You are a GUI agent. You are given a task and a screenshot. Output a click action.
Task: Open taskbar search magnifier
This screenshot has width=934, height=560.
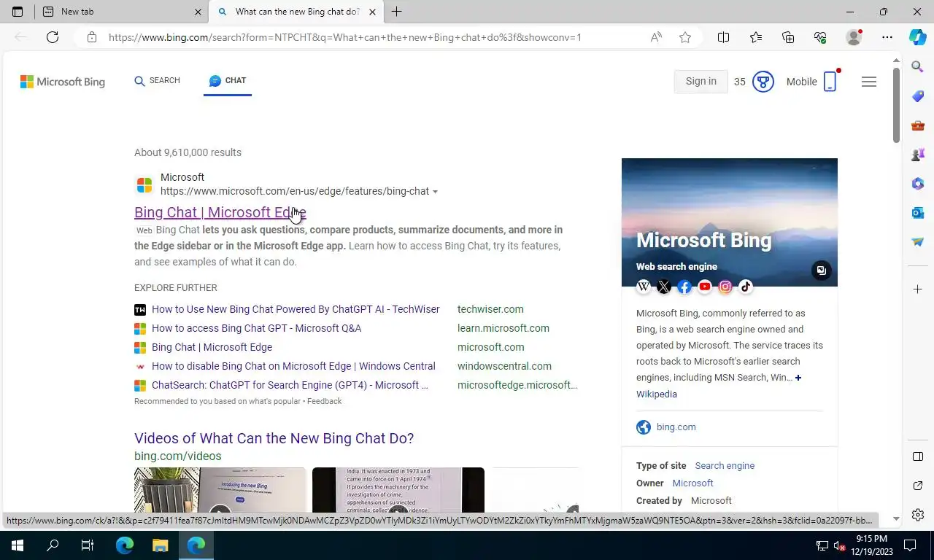[53, 545]
